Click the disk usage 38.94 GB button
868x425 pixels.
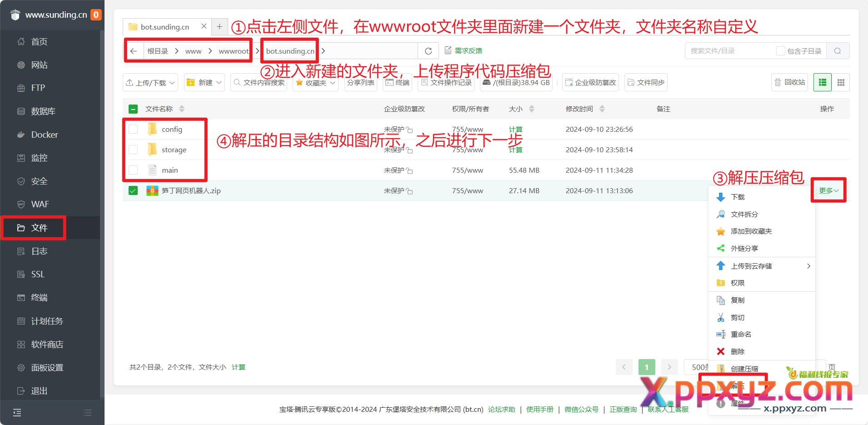click(516, 82)
